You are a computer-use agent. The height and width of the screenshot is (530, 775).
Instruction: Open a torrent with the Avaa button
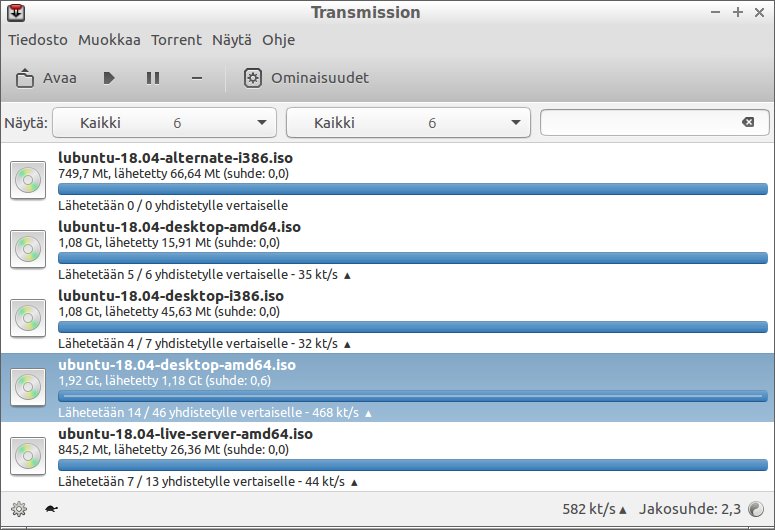click(46, 78)
